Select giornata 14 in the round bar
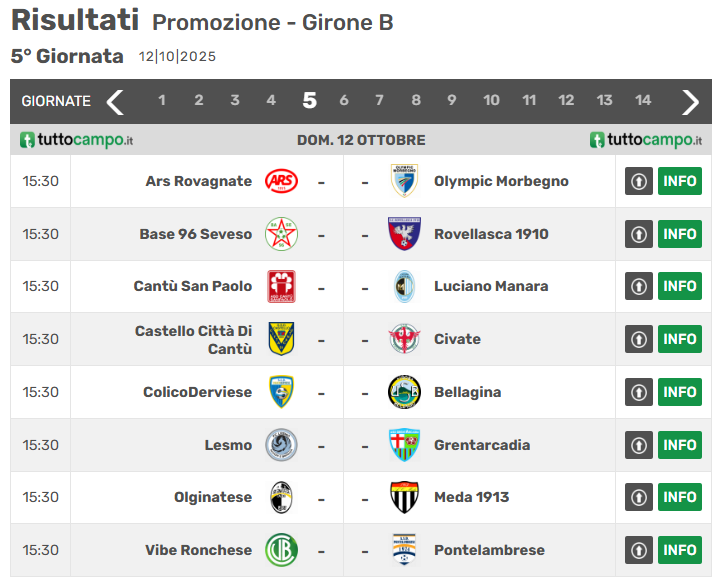This screenshot has width=717, height=585. 643,100
